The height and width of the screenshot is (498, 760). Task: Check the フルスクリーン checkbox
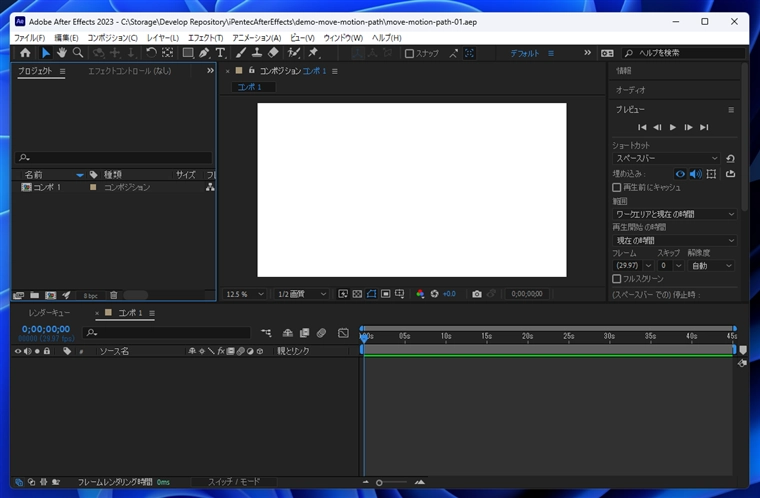click(x=617, y=279)
